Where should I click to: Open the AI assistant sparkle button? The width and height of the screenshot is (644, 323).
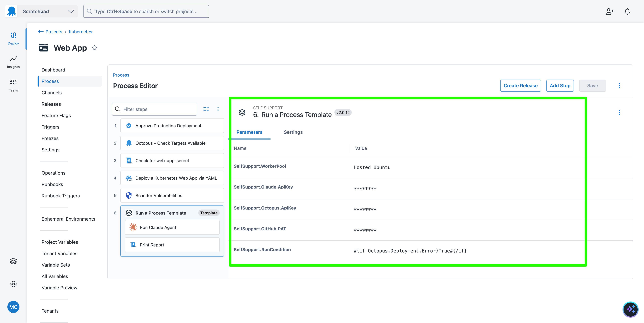coord(630,310)
